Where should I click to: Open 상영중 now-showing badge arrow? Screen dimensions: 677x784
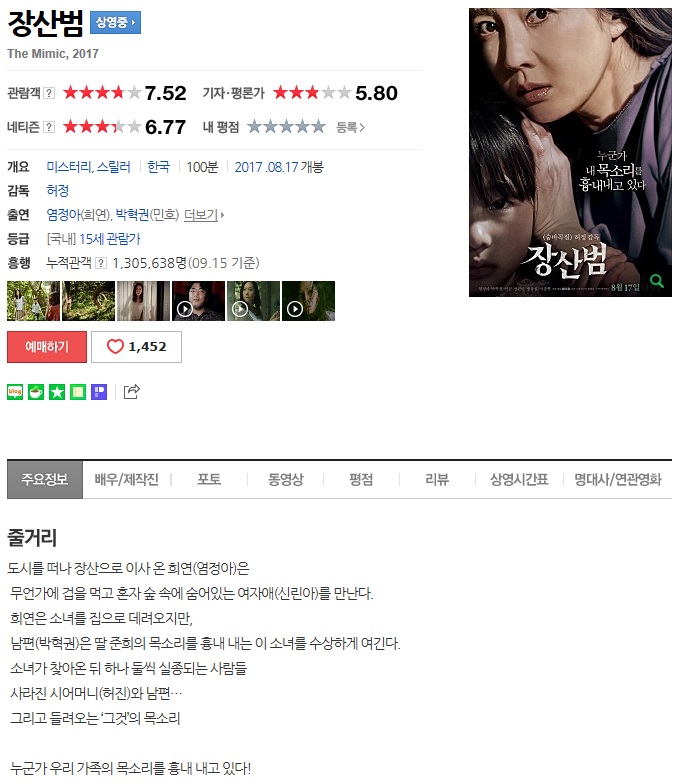point(116,22)
